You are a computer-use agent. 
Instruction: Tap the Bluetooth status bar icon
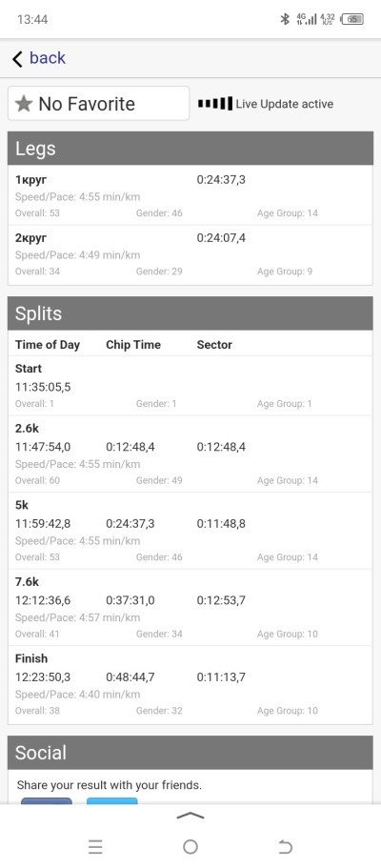pyautogui.click(x=285, y=19)
